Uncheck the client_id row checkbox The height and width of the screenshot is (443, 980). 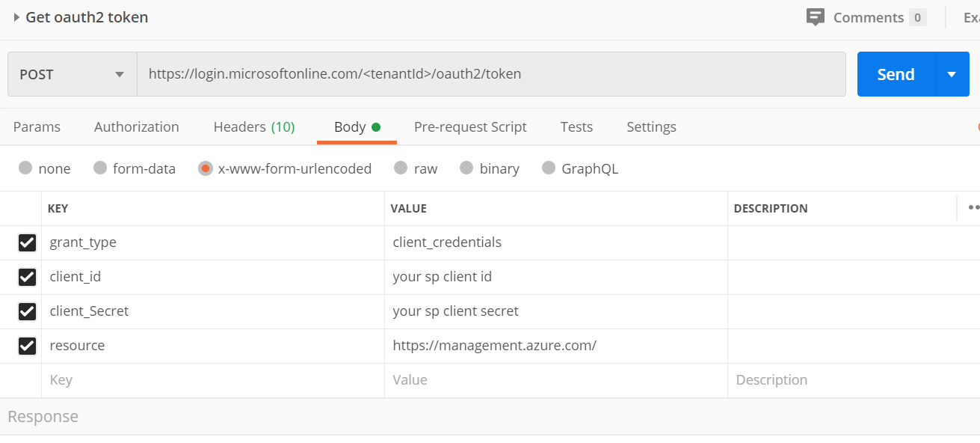[x=27, y=277]
